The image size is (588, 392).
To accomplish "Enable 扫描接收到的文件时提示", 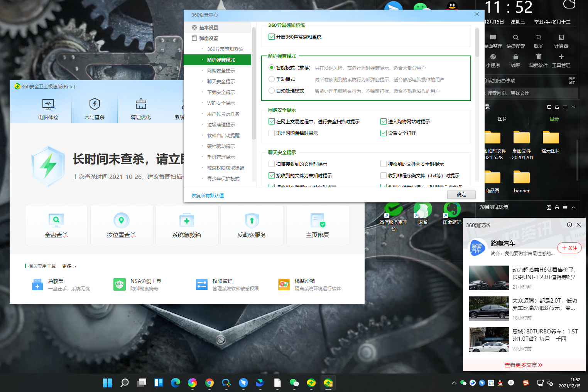I will pyautogui.click(x=272, y=164).
